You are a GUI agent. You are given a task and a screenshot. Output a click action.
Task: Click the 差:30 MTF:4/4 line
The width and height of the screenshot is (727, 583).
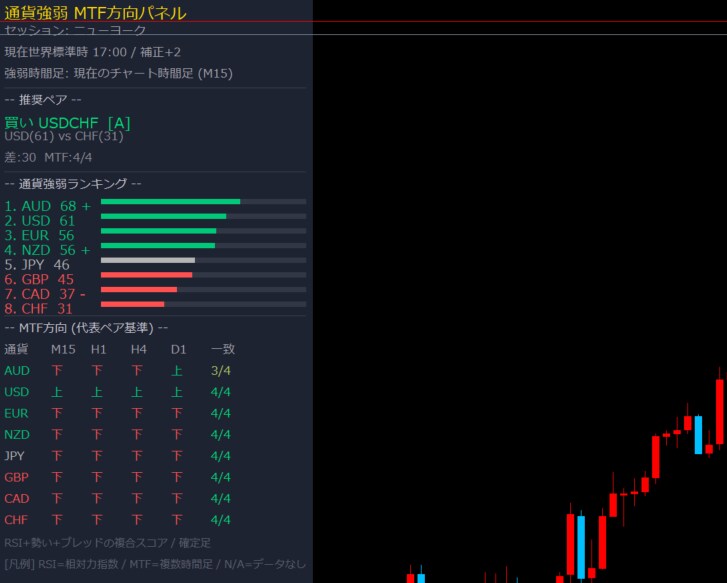[48, 158]
